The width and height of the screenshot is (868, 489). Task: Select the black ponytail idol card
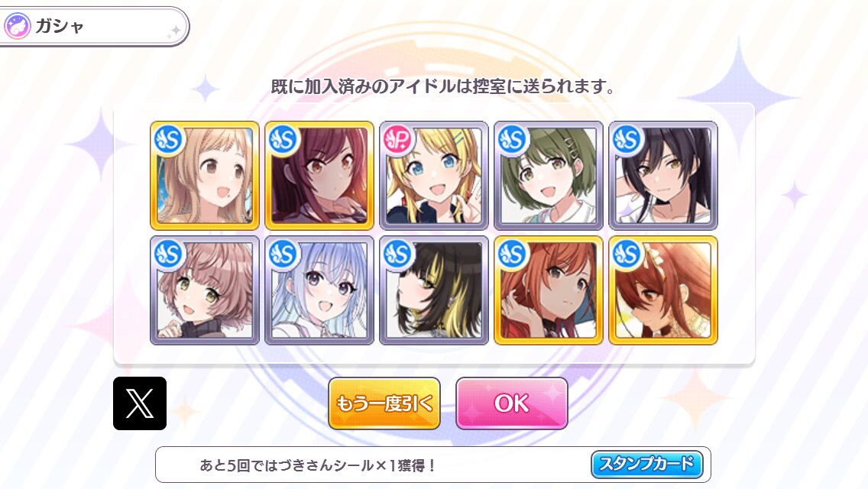[x=663, y=176]
